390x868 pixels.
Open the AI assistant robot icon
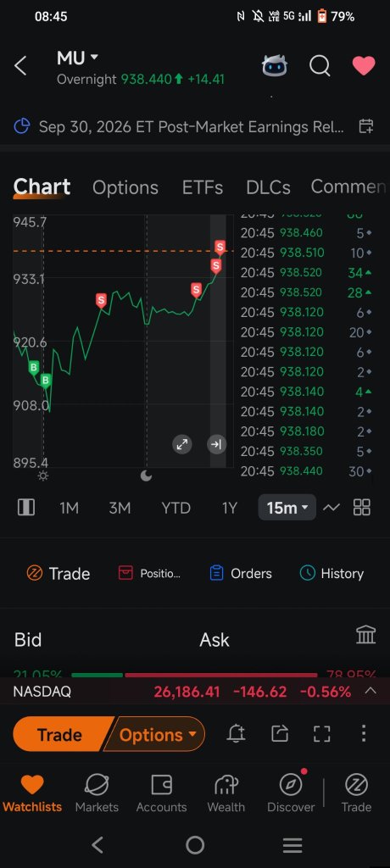274,66
